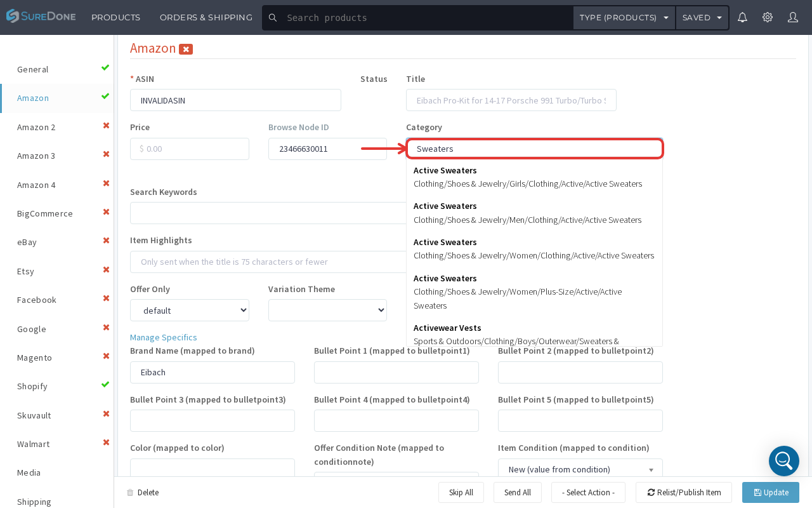This screenshot has width=812, height=508.
Task: Open the SureDone logo home link
Action: (x=41, y=17)
